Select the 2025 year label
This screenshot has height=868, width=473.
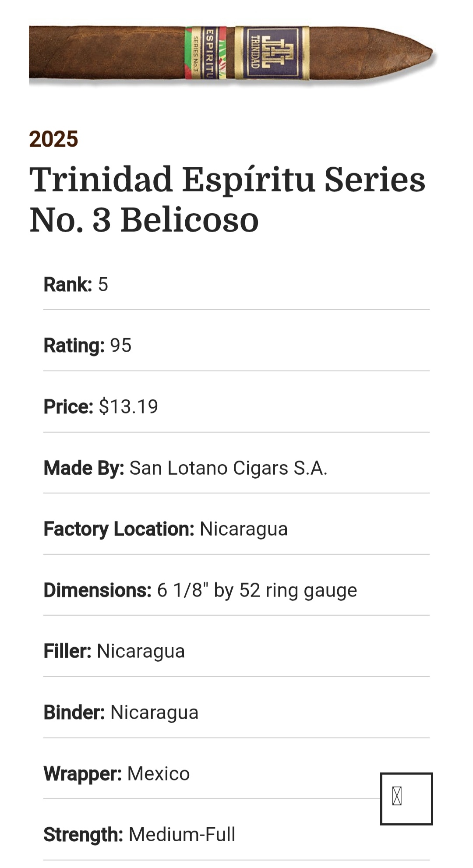(x=53, y=139)
